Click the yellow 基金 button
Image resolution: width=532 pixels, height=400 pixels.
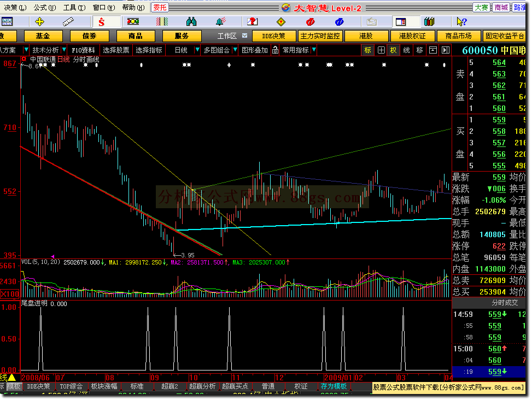coord(43,36)
